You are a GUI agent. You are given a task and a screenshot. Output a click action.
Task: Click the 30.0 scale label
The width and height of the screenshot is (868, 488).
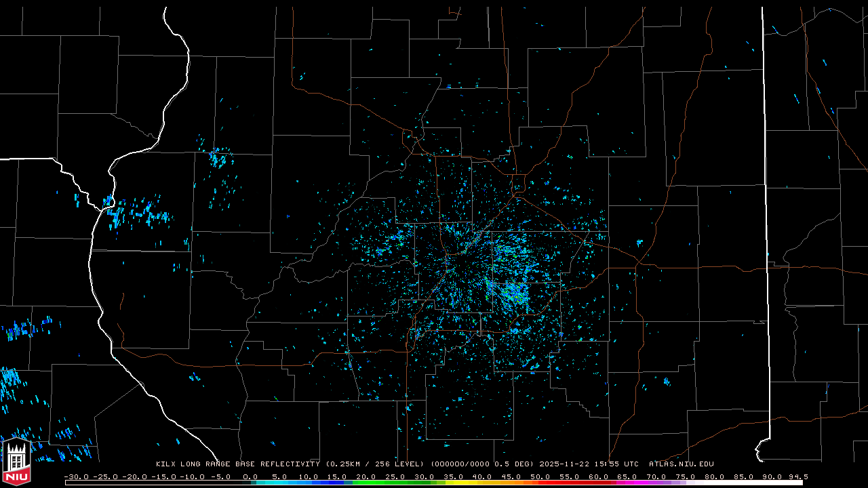point(425,476)
